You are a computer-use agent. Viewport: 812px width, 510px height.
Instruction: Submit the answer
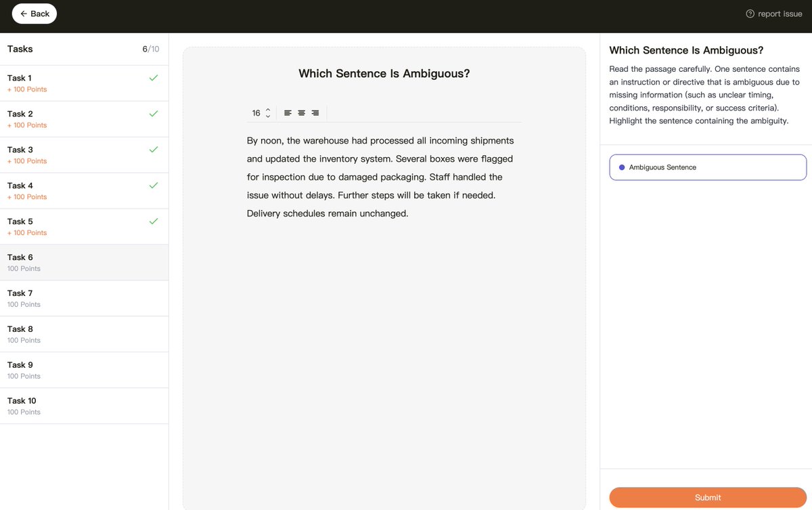708,497
